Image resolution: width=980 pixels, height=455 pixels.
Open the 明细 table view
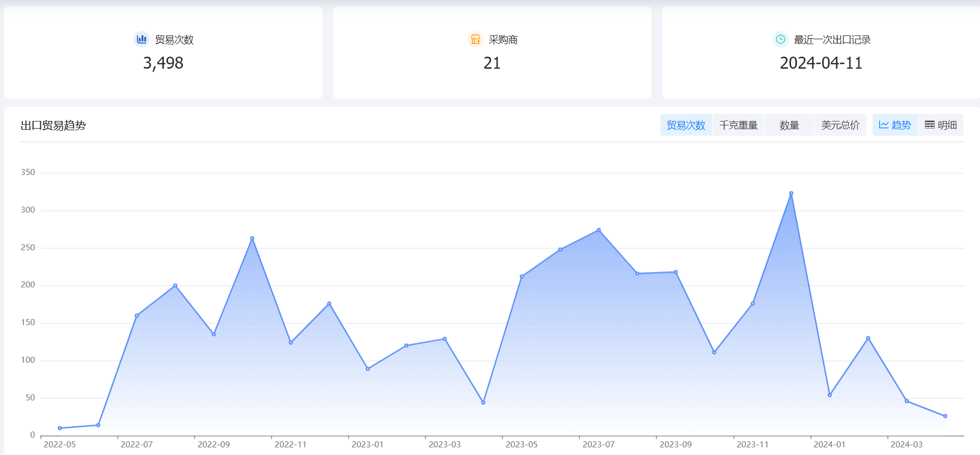pyautogui.click(x=941, y=125)
